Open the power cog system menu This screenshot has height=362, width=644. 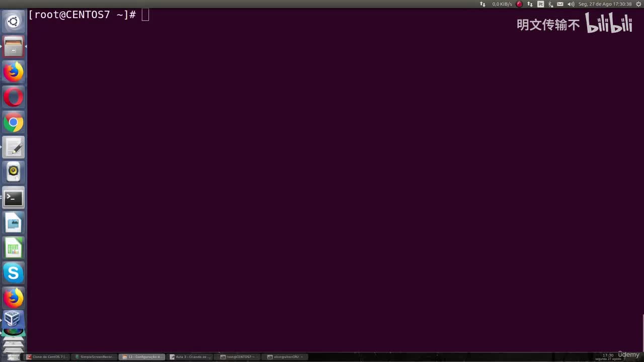(638, 4)
